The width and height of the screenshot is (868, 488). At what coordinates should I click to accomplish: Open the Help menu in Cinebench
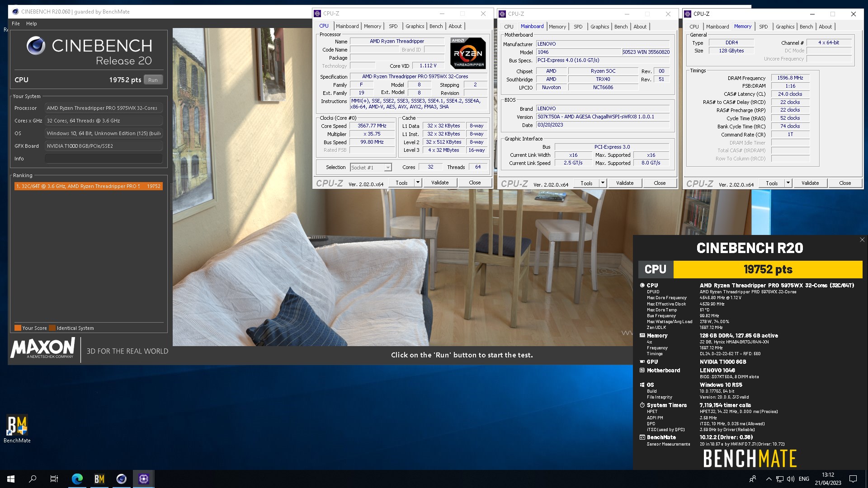(31, 23)
